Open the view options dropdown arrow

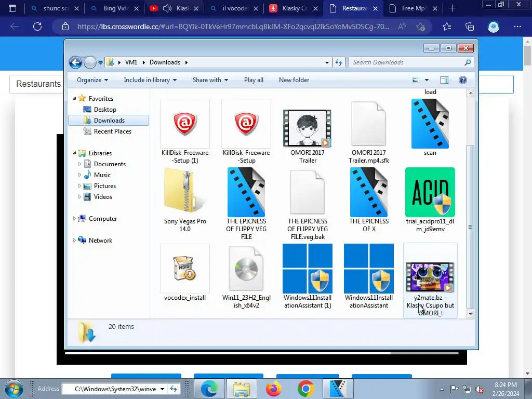[427, 80]
